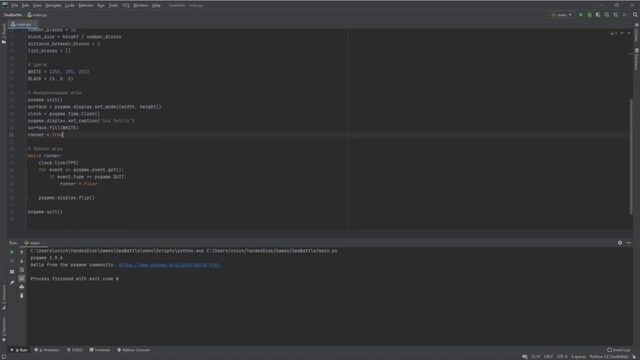Open the Favorites tool window sidebar
This screenshot has height=360, width=640.
click(4, 330)
